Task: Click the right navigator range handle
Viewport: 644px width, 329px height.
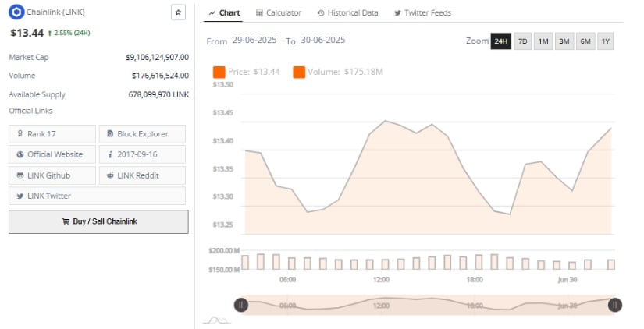Action: 615,305
